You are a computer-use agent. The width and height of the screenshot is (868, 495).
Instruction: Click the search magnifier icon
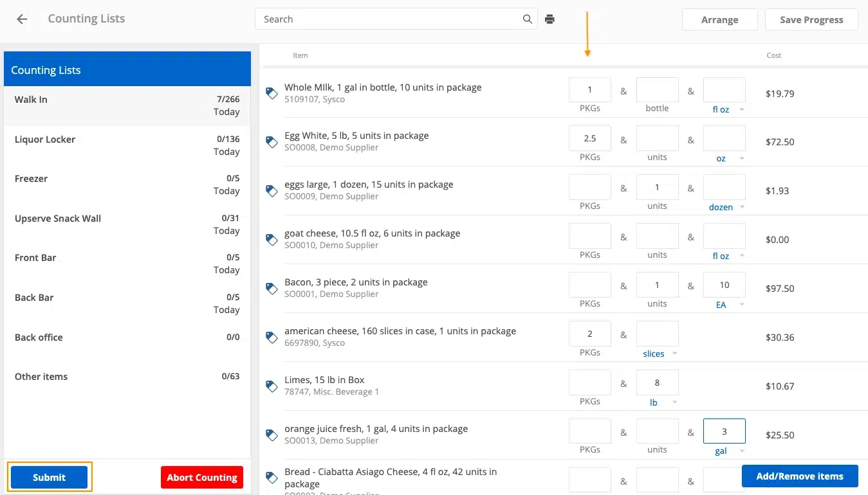tap(527, 19)
